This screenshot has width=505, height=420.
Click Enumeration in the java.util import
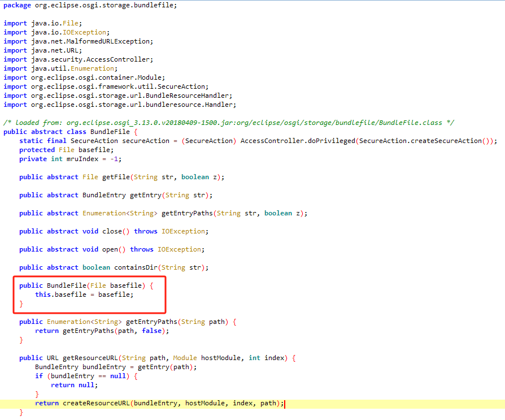pos(93,68)
